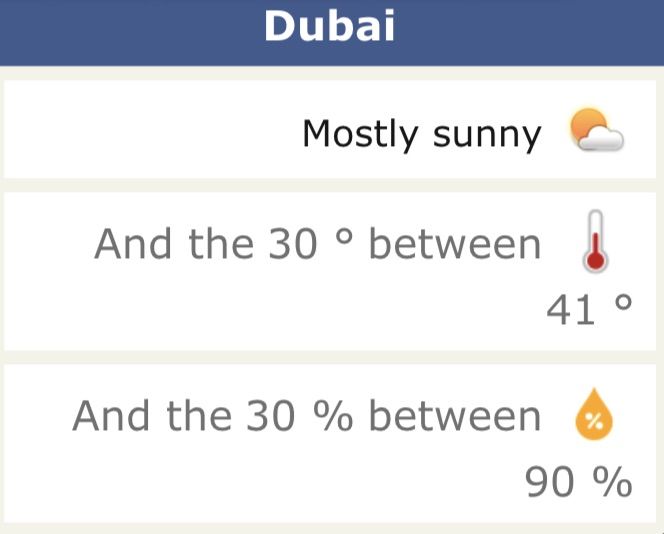Screen dimensions: 664x534
Task: Open the humidity range row
Action: point(330,443)
